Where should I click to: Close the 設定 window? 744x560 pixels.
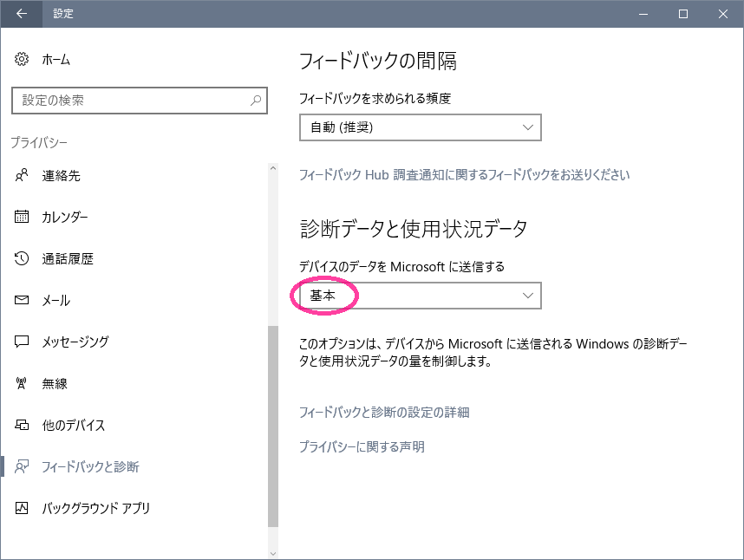coord(723,14)
